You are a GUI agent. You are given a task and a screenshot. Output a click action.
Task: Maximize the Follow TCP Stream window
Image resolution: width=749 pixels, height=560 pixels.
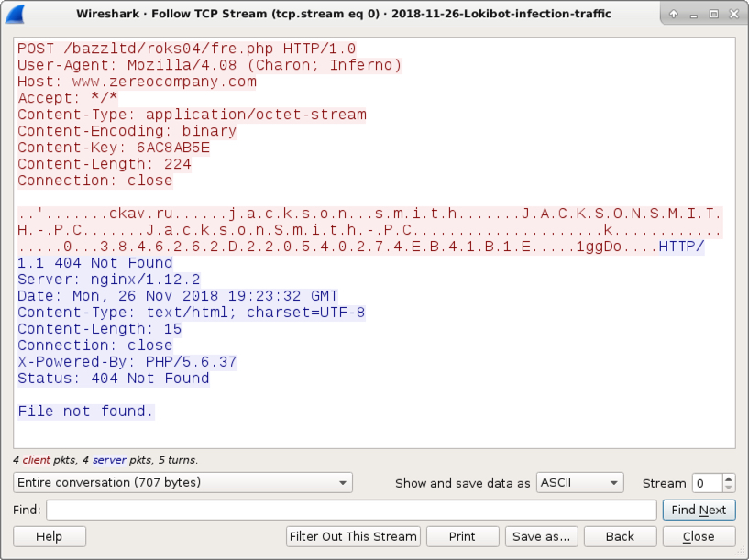(714, 15)
